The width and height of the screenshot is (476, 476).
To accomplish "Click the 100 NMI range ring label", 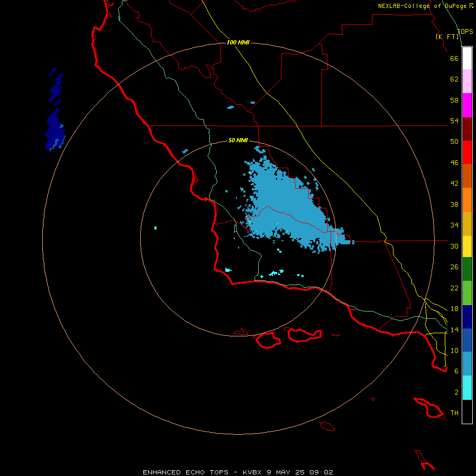I will (x=238, y=42).
